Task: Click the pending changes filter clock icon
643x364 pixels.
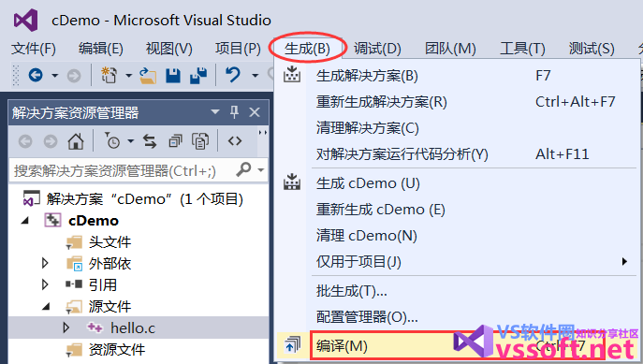Action: click(112, 141)
